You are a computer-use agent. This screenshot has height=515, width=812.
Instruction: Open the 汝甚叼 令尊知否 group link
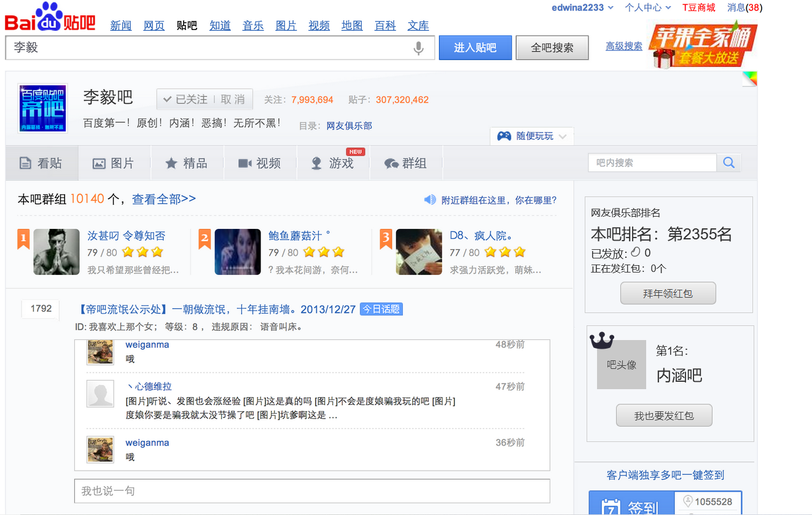pyautogui.click(x=127, y=236)
